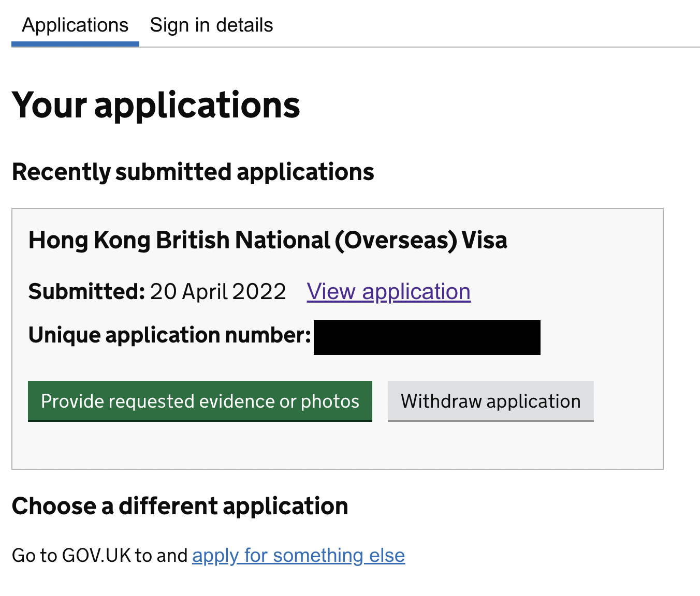Viewport: 700px width, 596px height.
Task: Click the grey Withdraw application button
Action: tap(490, 401)
